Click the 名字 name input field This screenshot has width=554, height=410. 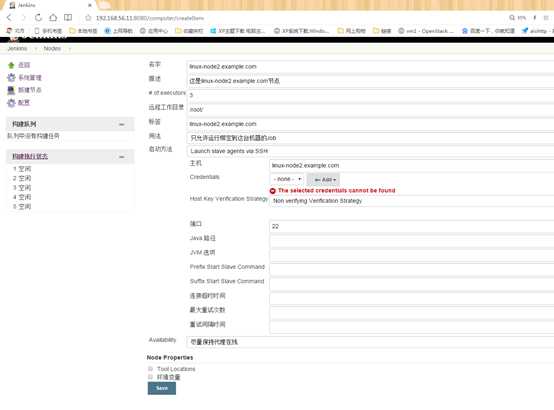pyautogui.click(x=370, y=66)
